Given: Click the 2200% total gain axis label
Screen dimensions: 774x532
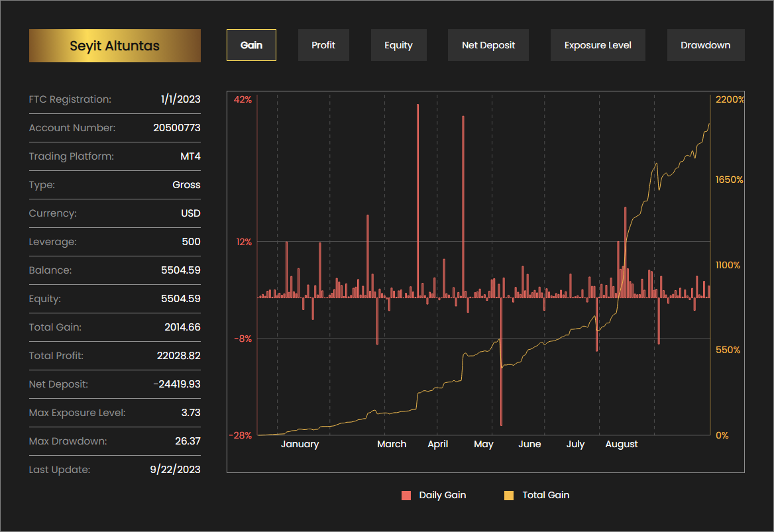Looking at the screenshot, I should point(730,99).
